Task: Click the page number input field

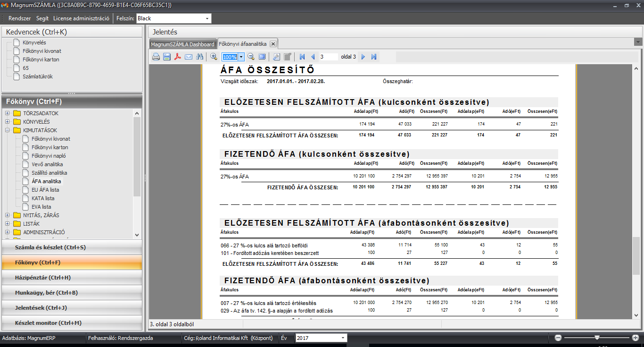Action: pos(329,57)
